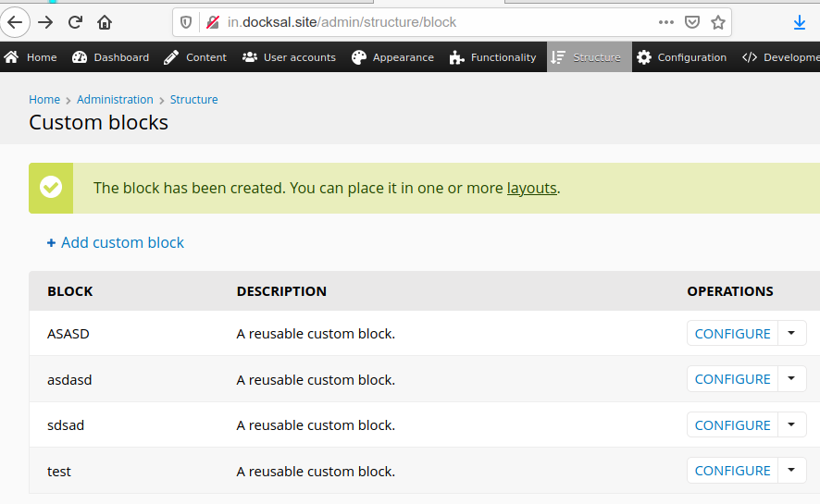
Task: Click the Development code brackets icon
Action: pyautogui.click(x=750, y=57)
